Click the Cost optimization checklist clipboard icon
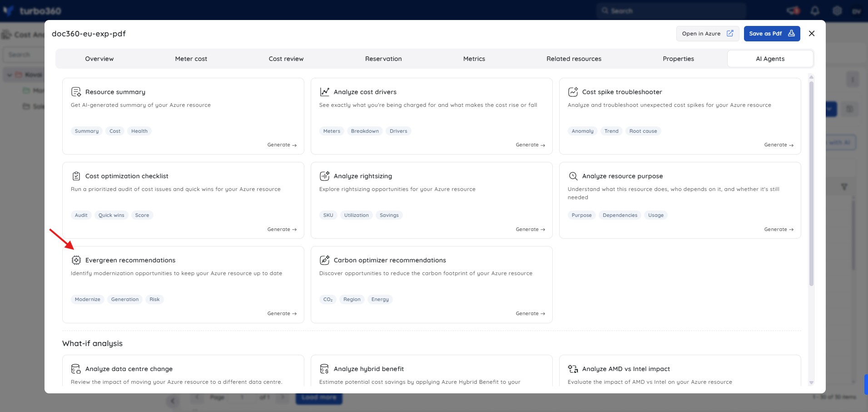 point(76,176)
